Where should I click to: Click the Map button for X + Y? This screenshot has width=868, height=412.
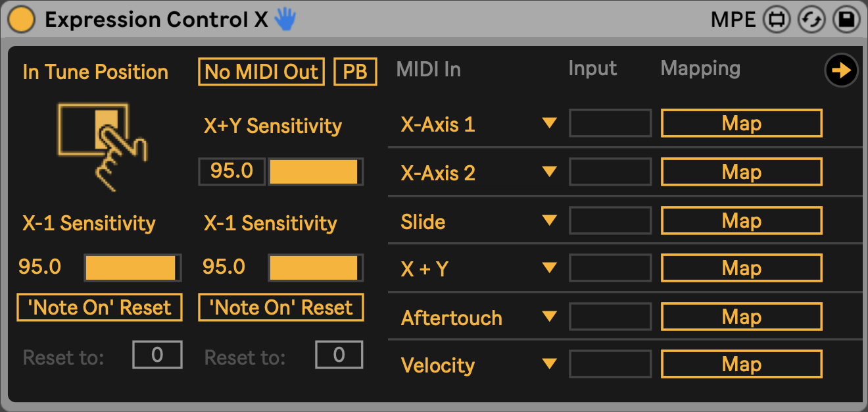point(741,268)
